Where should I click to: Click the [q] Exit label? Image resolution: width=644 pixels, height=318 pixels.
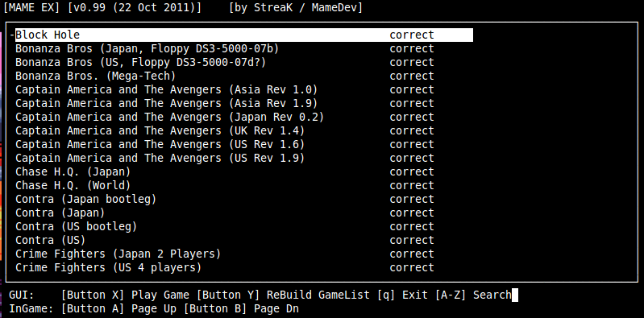tap(402, 295)
